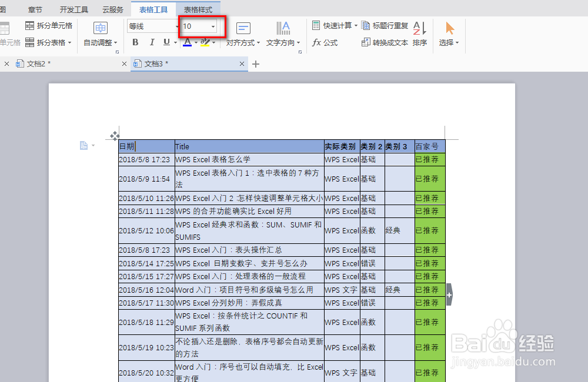
Task: Click the sort A-Z (排序) icon
Action: coord(420,28)
